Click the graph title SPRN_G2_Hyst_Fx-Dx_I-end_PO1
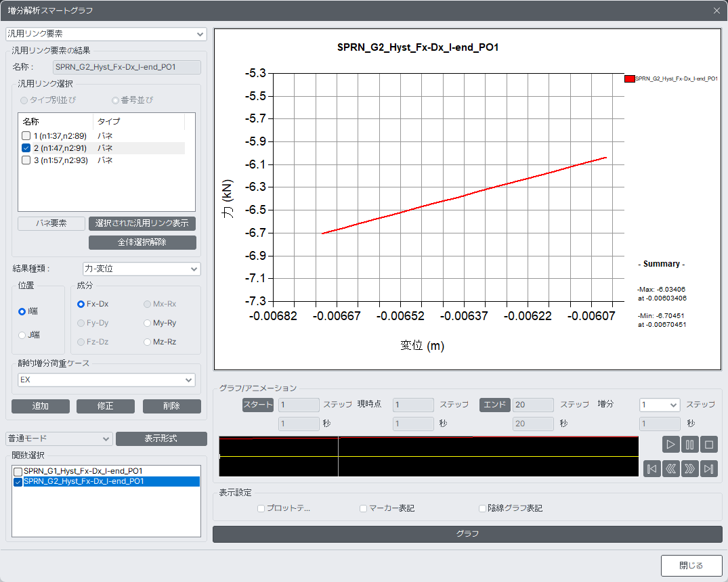 click(x=418, y=47)
